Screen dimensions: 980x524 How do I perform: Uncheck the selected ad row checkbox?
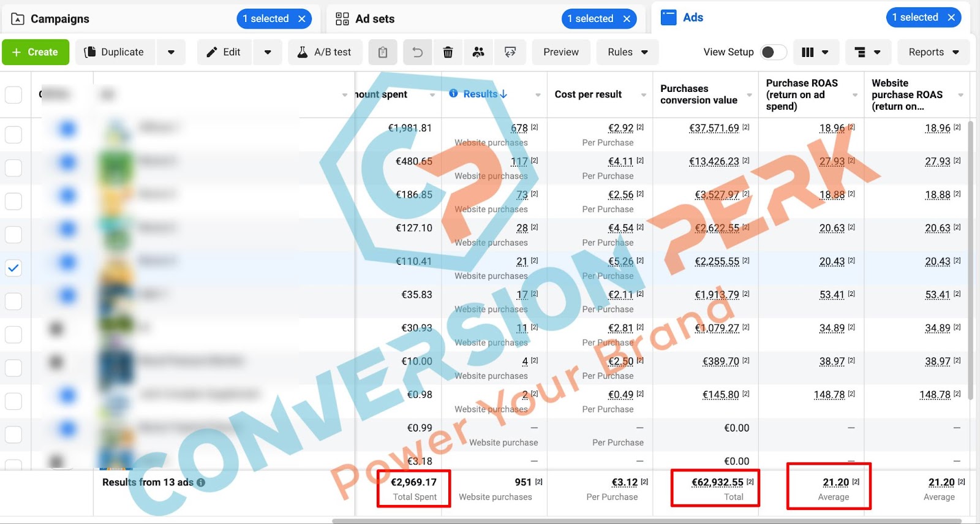point(13,268)
